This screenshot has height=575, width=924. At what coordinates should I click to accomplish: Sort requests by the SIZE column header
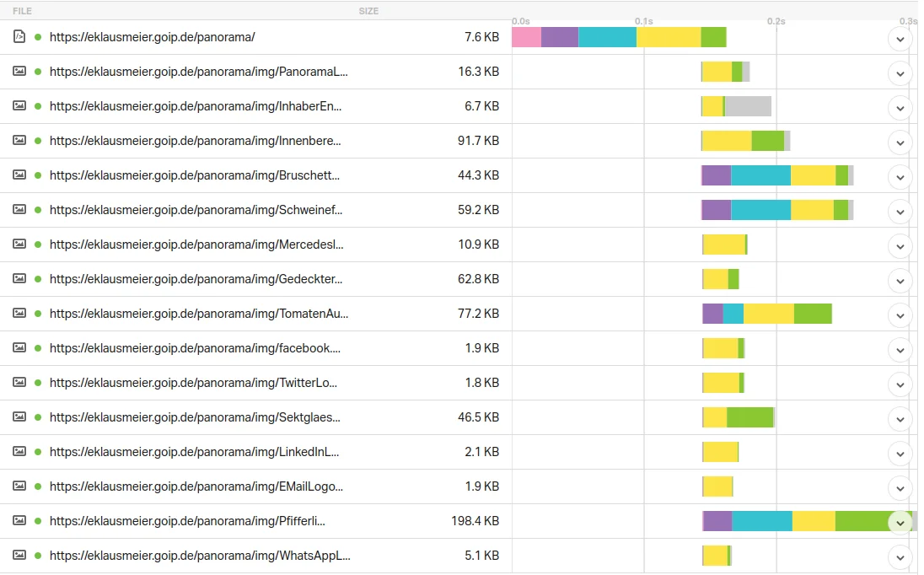point(368,11)
